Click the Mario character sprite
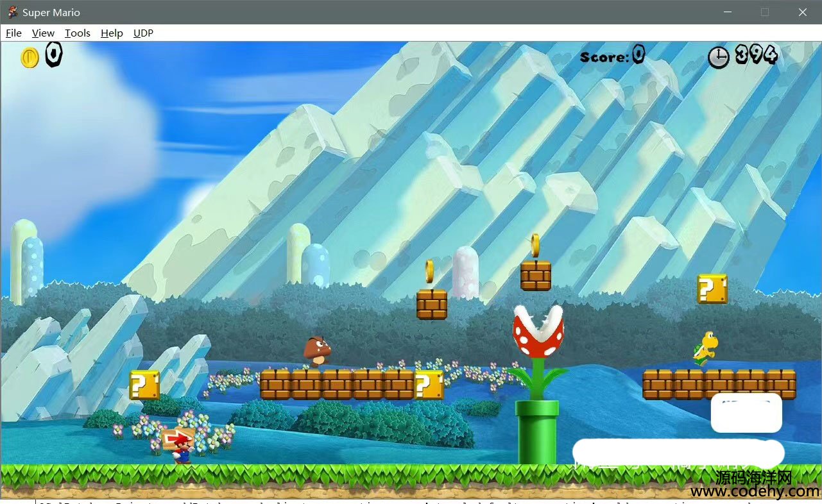The image size is (822, 504). [182, 449]
